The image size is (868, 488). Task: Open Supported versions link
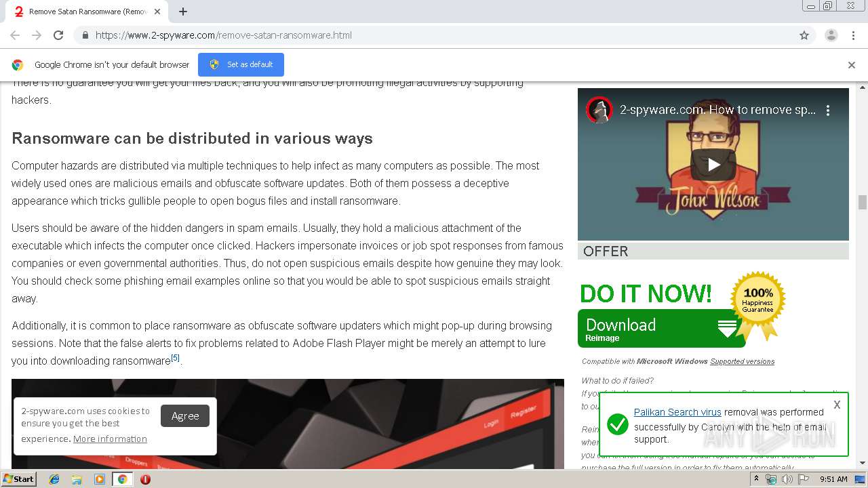tap(742, 361)
